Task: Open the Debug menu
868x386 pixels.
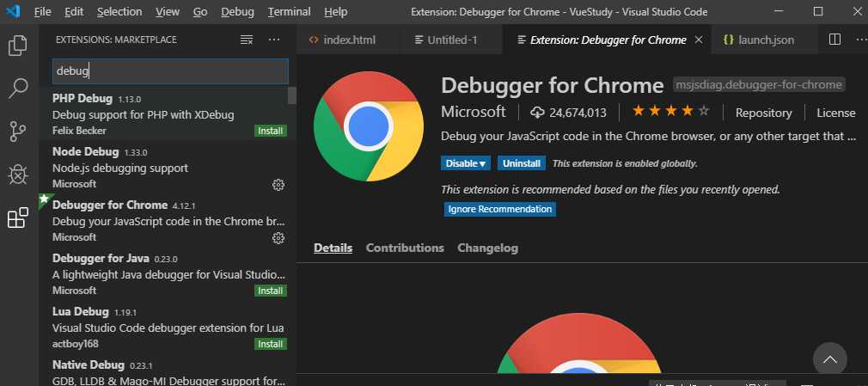Action: (x=237, y=11)
